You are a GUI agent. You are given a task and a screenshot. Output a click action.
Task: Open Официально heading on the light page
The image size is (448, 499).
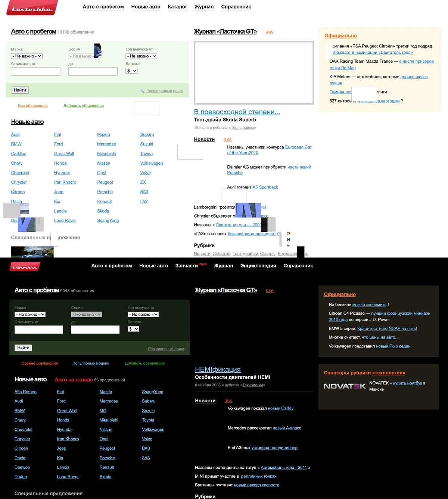coord(340,36)
